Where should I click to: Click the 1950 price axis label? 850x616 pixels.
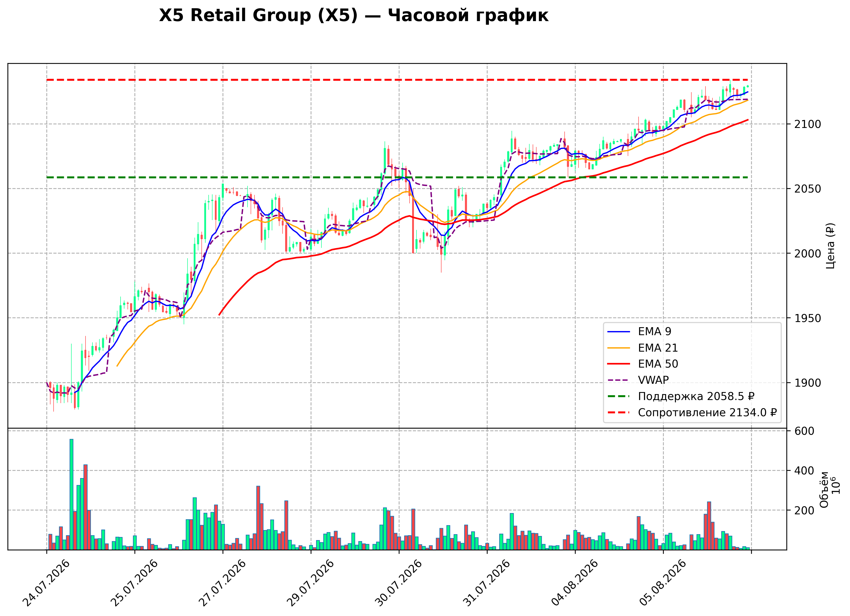pyautogui.click(x=808, y=318)
